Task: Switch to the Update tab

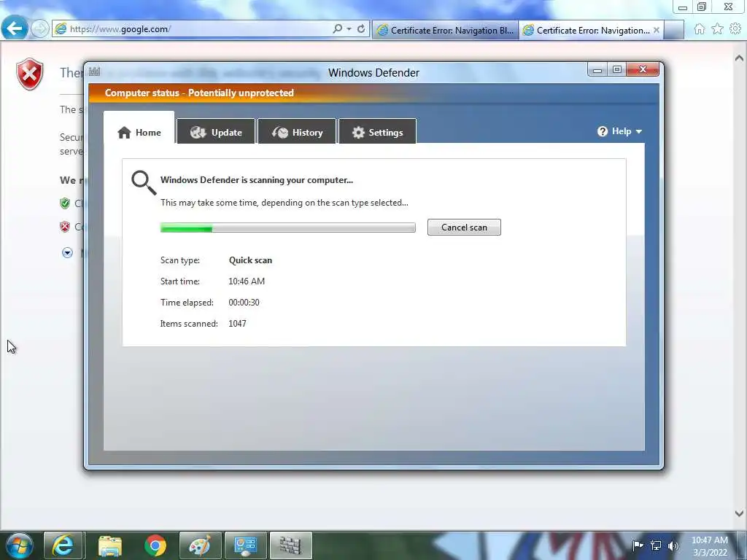Action: tap(216, 132)
